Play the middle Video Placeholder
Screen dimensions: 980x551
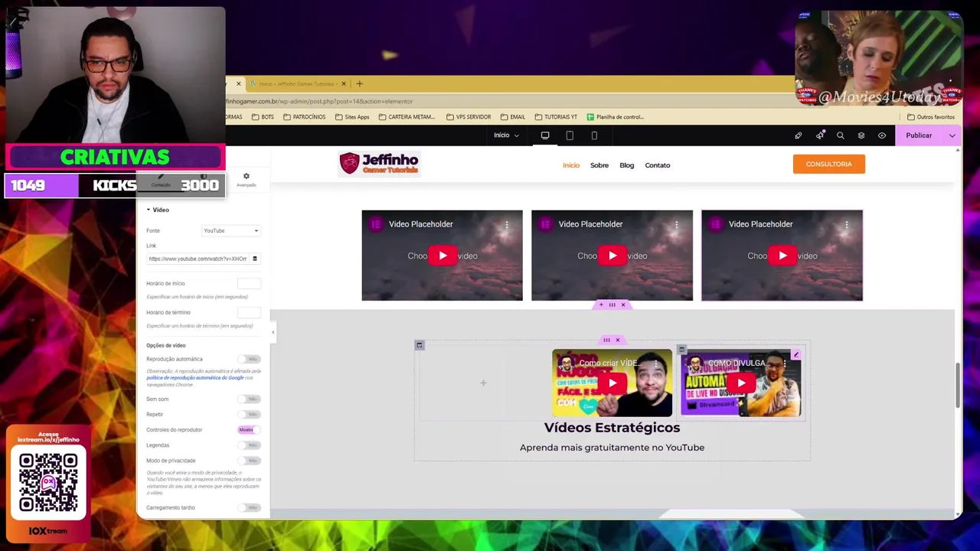pos(612,256)
